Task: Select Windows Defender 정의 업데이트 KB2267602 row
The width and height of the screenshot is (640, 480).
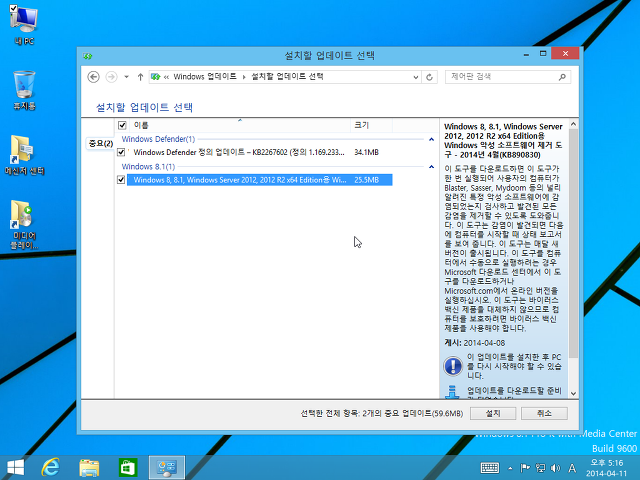Action: coord(260,152)
